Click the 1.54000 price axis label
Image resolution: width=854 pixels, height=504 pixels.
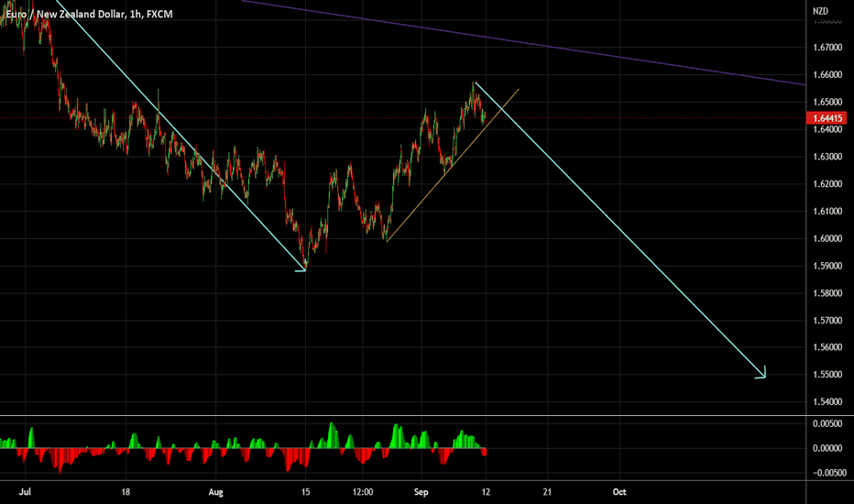tap(827, 401)
